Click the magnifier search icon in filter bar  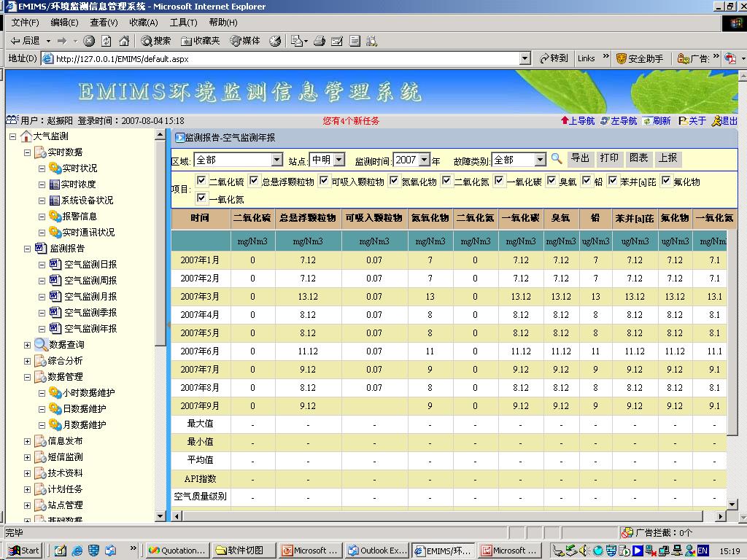coord(556,158)
